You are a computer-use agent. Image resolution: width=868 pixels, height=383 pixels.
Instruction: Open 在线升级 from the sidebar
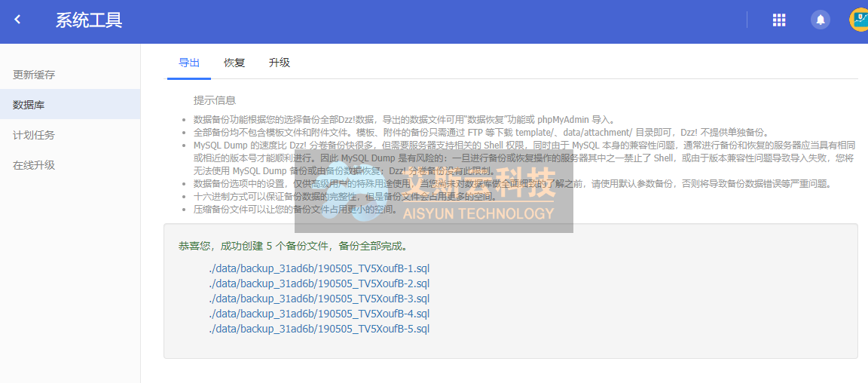pos(34,165)
